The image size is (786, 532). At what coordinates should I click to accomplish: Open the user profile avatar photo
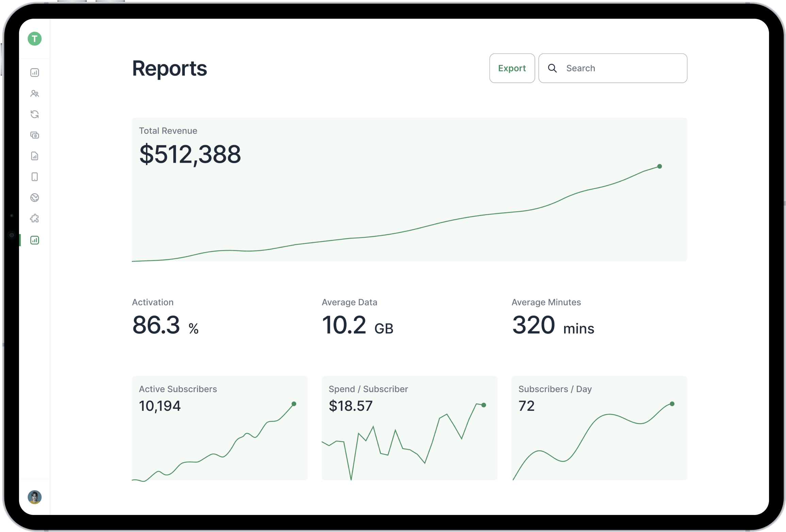[x=35, y=497]
